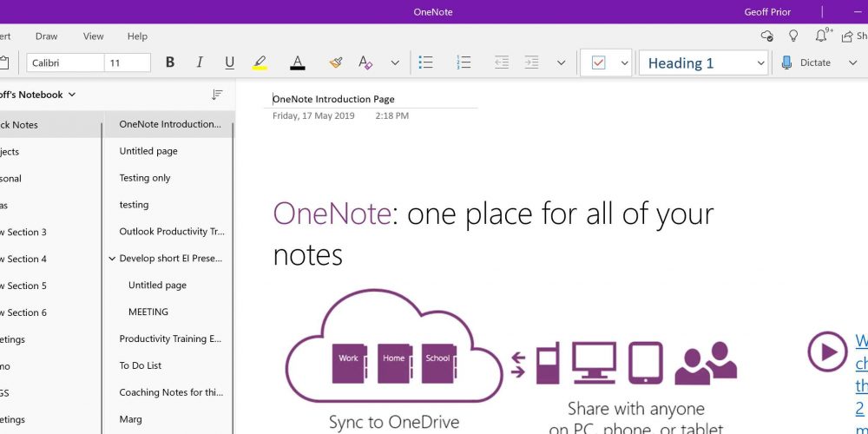
Task: Insert a numbered list
Action: click(x=464, y=62)
